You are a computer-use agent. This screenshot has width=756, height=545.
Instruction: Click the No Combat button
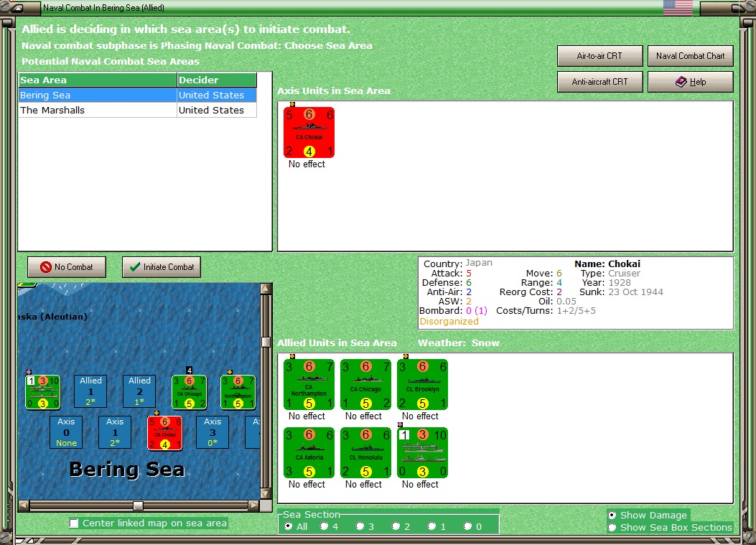[x=67, y=267]
